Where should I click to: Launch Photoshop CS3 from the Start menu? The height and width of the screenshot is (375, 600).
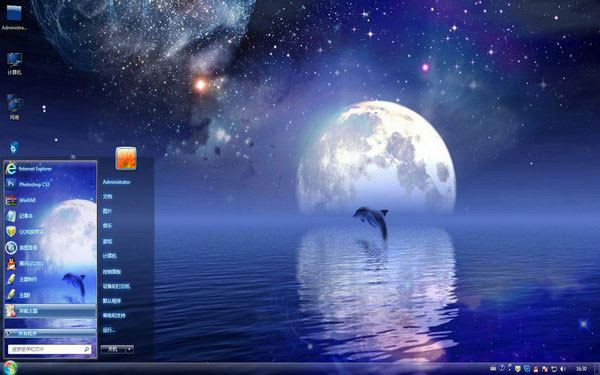click(50, 184)
